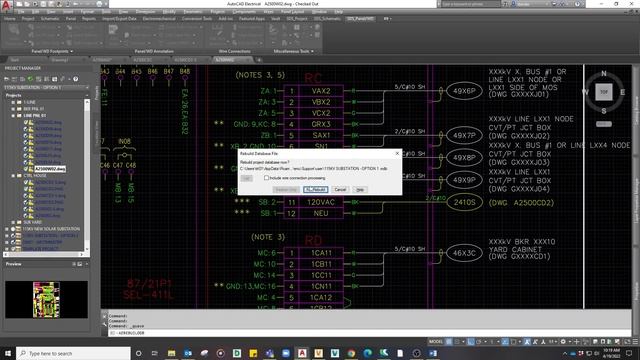
Task: Expand the BKR PNL 01 folder
Action: coord(13,109)
